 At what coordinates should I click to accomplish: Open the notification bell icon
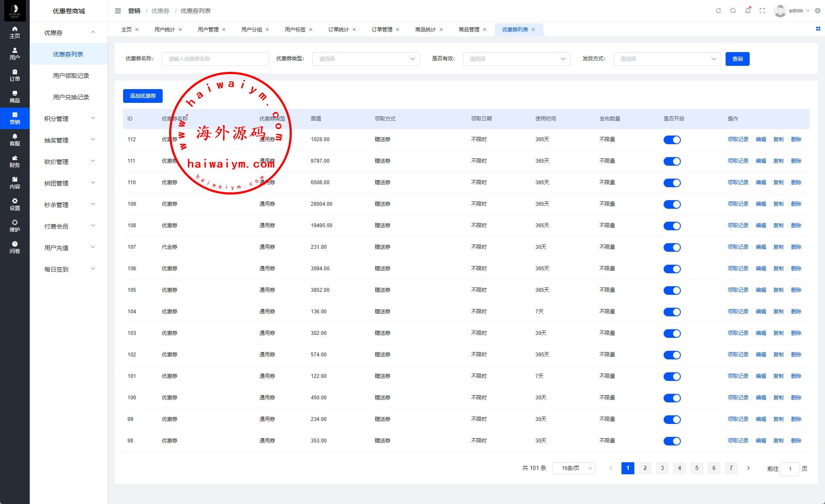748,11
